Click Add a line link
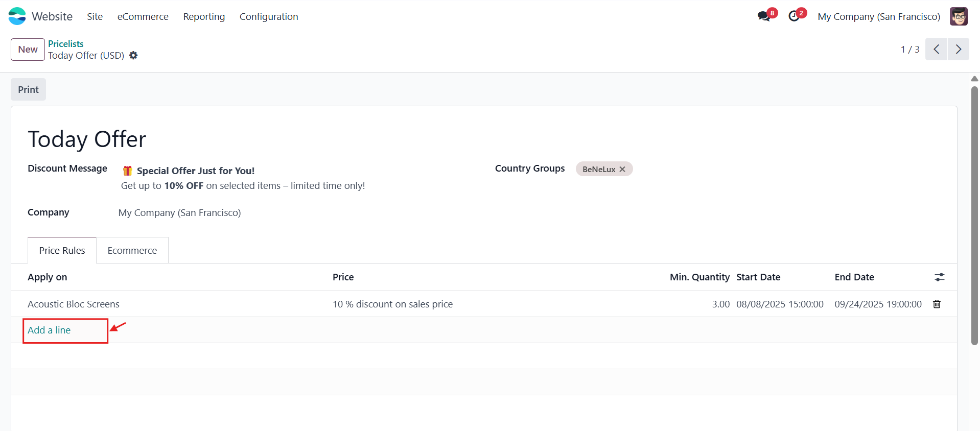Screen dimensions: 980x431 [x=49, y=330]
